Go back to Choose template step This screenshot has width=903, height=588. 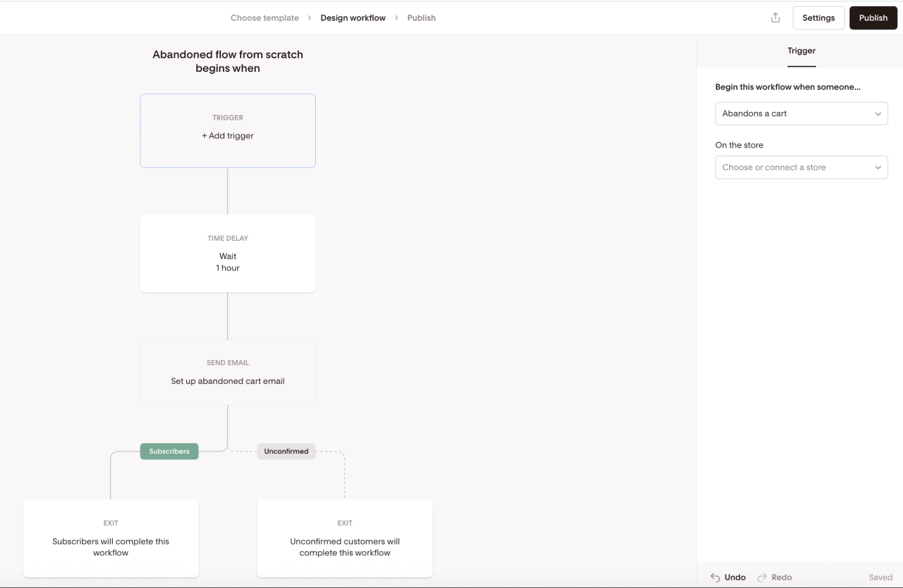265,18
